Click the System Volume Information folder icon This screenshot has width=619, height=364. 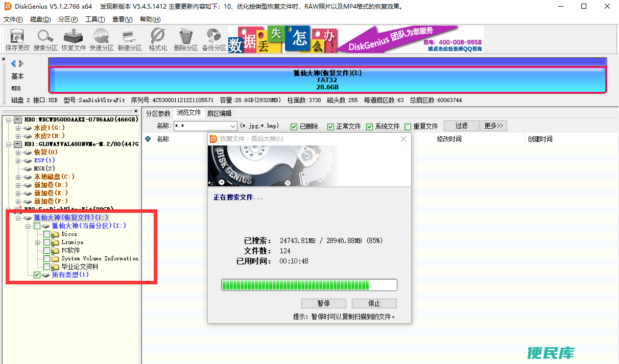[55, 259]
